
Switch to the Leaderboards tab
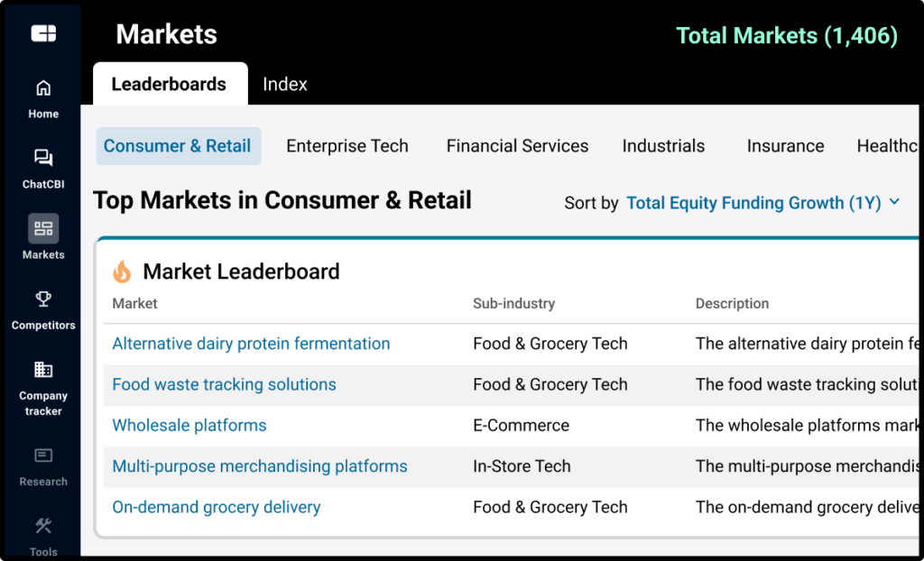(169, 84)
